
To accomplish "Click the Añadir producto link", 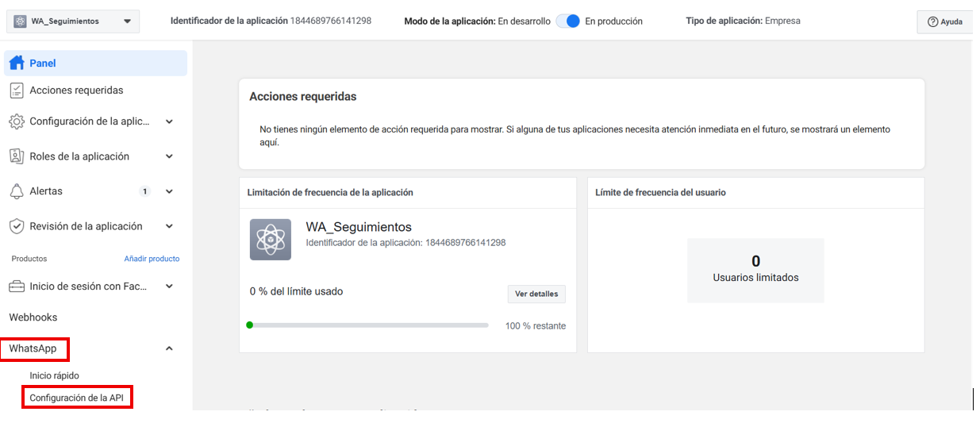I will tap(152, 259).
